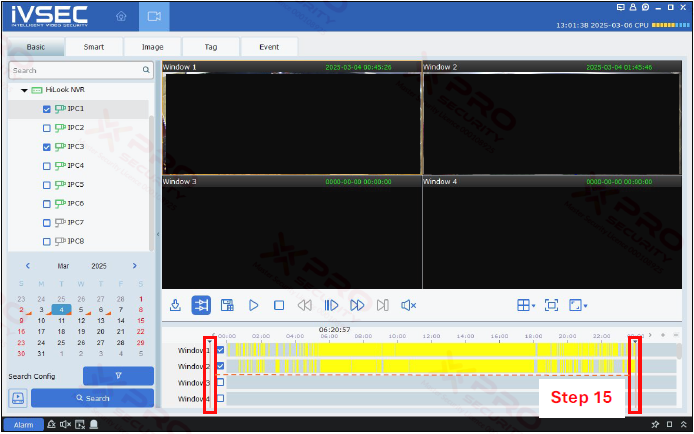
Task: Start playback with the play button
Action: [x=253, y=305]
